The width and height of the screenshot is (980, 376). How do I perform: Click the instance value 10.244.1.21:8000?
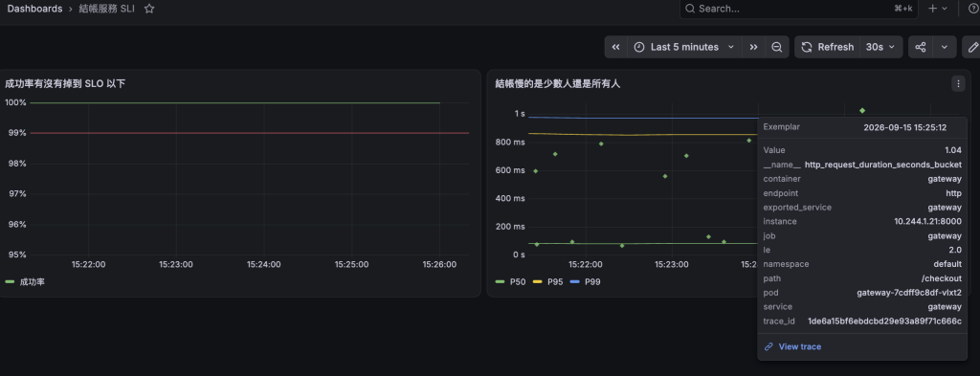click(928, 221)
